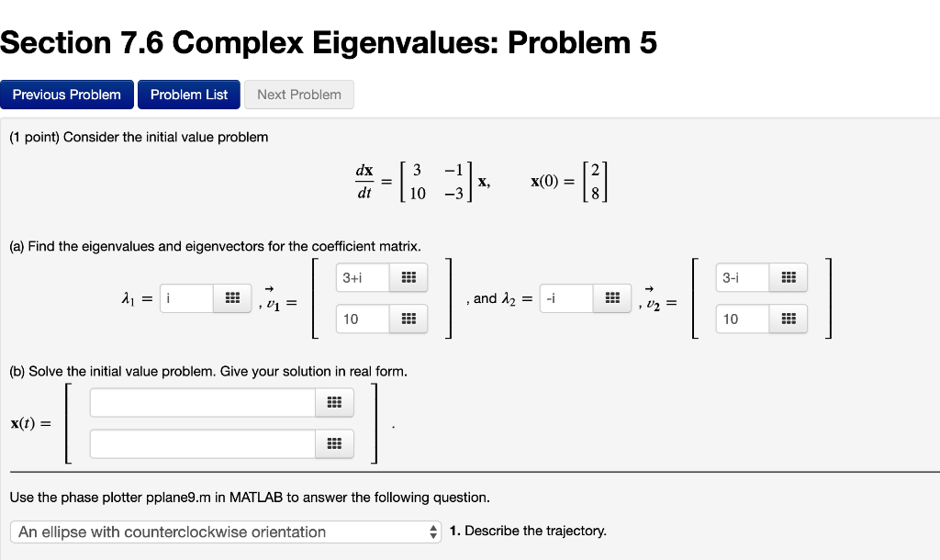This screenshot has width=940, height=560.
Task: Open the equation editor beside the λ1 input
Action: point(232,297)
